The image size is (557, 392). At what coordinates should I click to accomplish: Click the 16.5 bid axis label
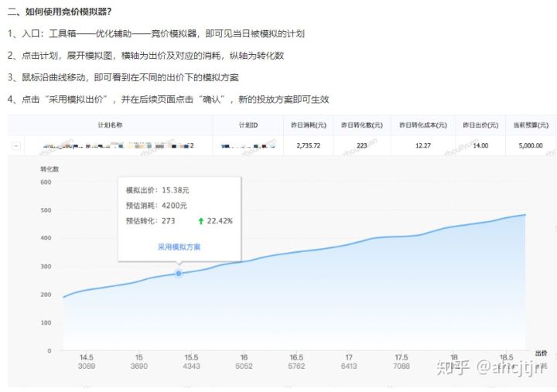click(x=296, y=357)
